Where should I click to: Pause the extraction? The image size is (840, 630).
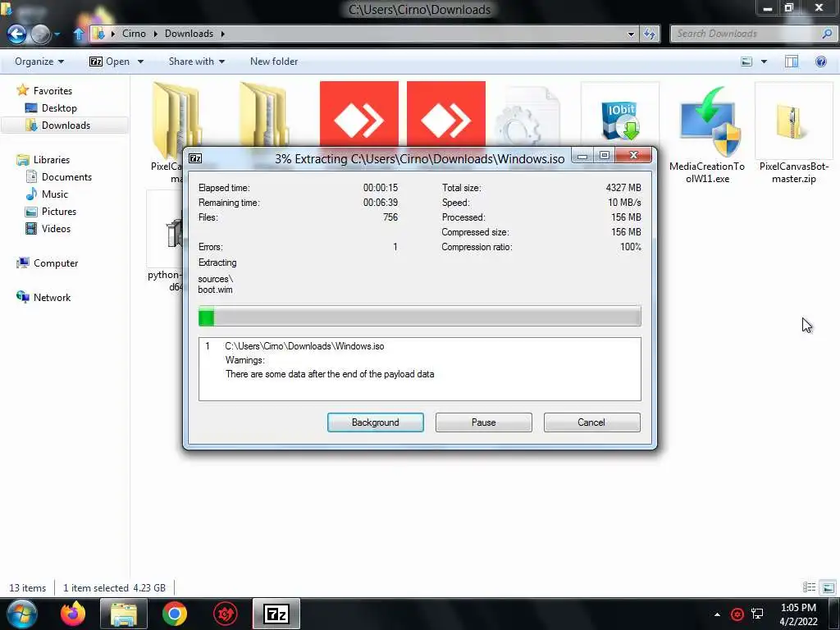point(484,422)
